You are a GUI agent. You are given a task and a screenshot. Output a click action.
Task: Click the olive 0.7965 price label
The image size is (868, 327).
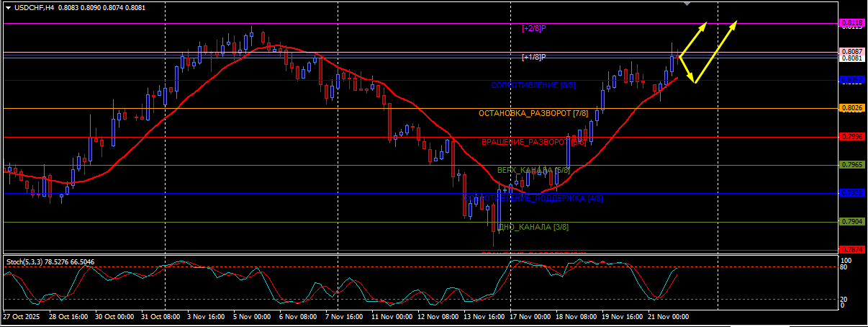(852, 165)
